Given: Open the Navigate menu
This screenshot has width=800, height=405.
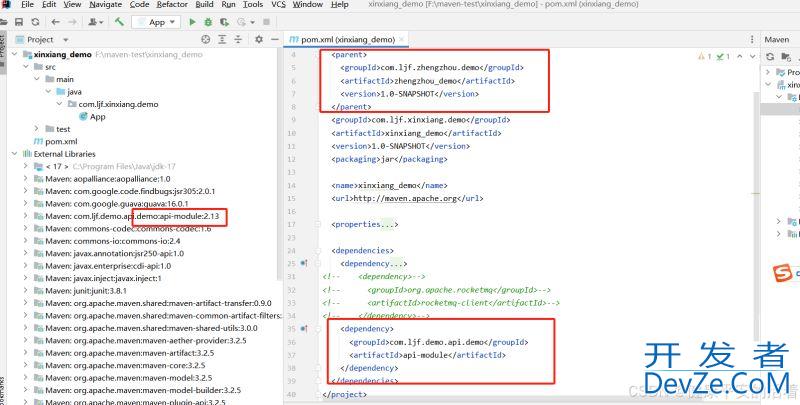Looking at the screenshot, I should click(x=106, y=5).
